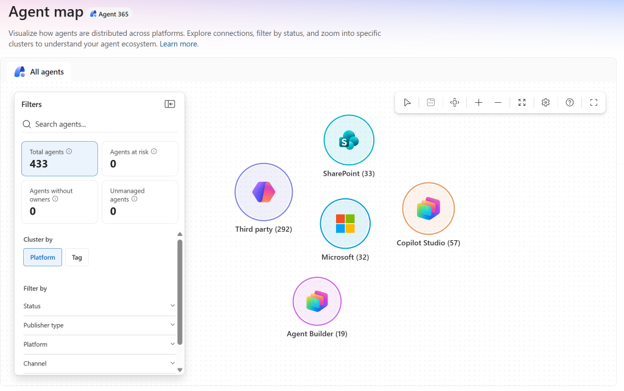Click info icon beside Unmanaged agents
Screen dimensions: 624x391
(134, 199)
